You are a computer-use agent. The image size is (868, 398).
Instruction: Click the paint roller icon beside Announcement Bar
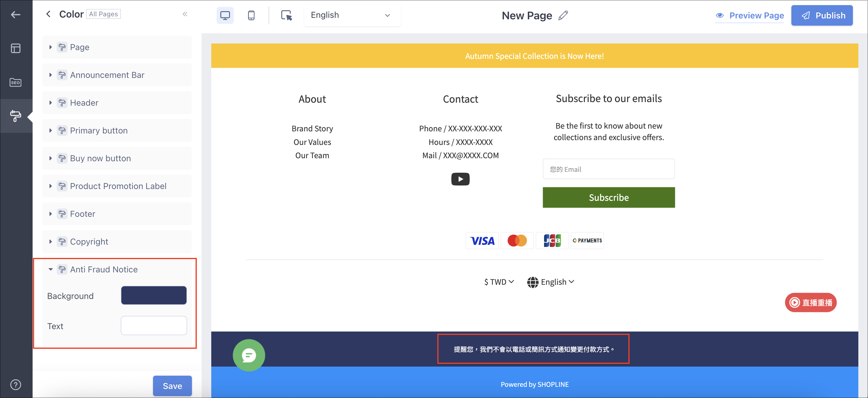(62, 75)
